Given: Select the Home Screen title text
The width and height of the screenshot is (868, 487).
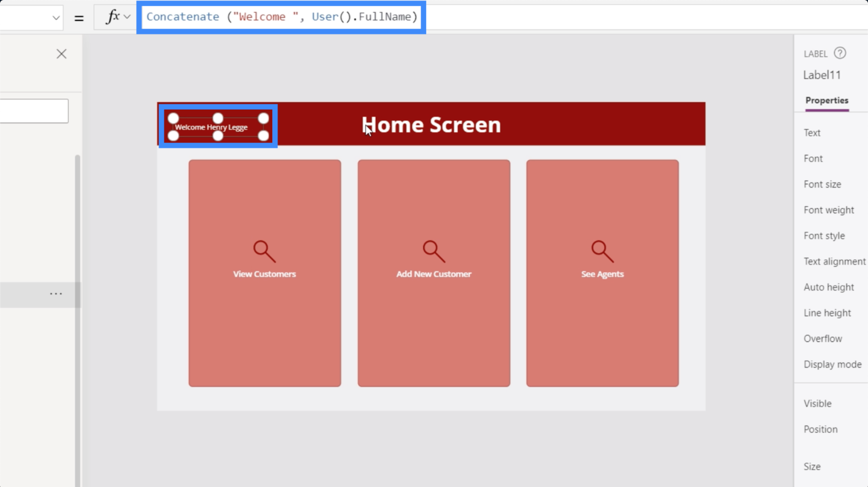Looking at the screenshot, I should click(431, 125).
